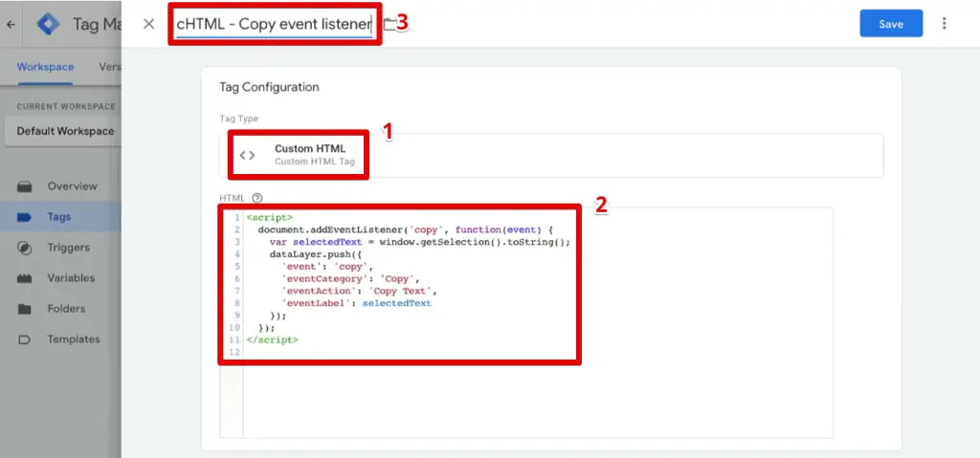Click the '<script>' opening tag on line 1

pyautogui.click(x=269, y=217)
